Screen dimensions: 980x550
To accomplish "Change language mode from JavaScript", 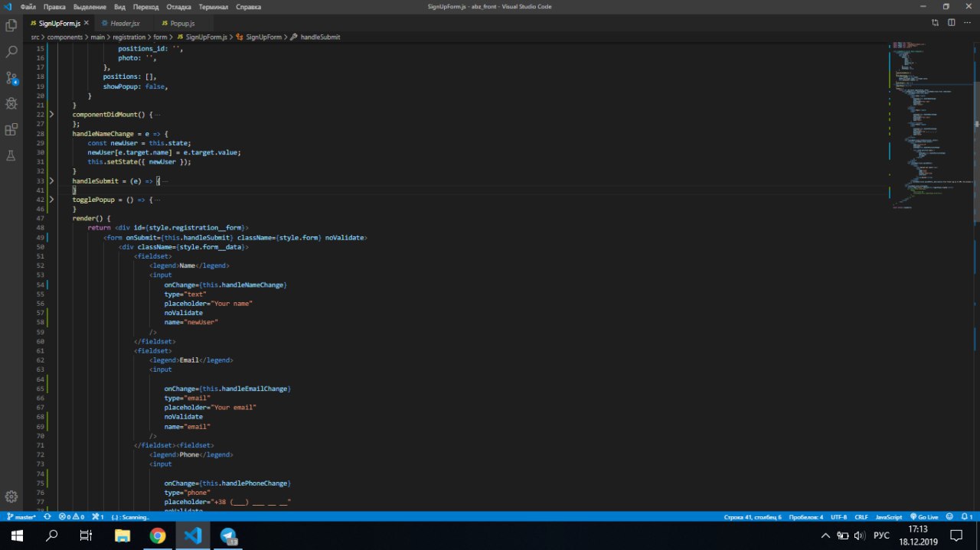I will click(x=889, y=517).
